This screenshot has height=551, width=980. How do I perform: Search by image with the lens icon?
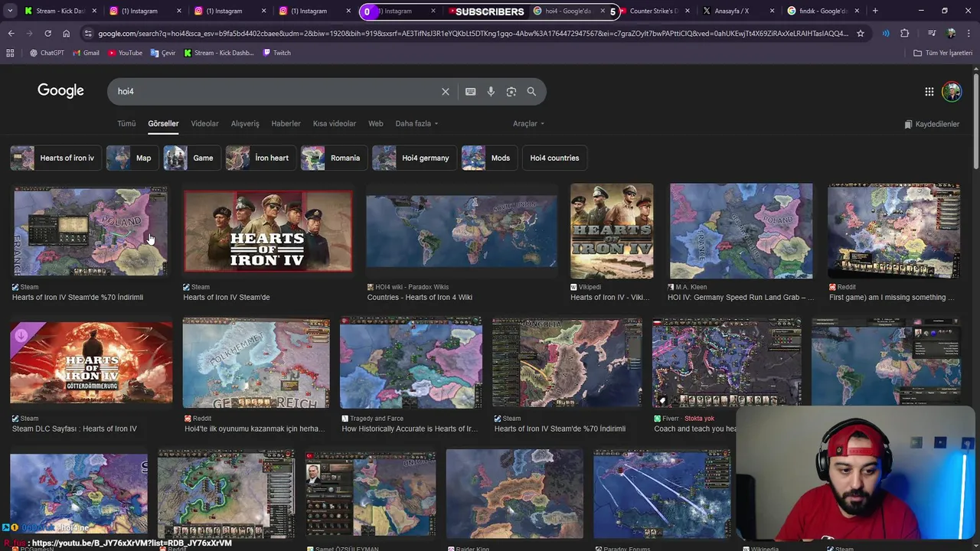[511, 91]
